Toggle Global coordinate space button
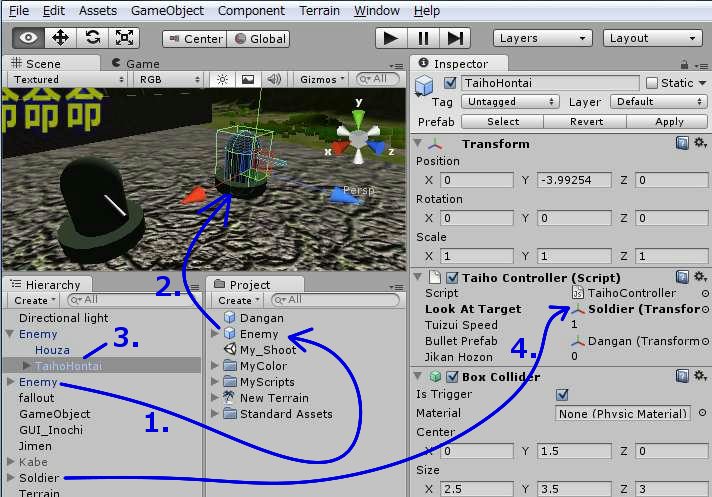This screenshot has height=497, width=712. pos(258,39)
